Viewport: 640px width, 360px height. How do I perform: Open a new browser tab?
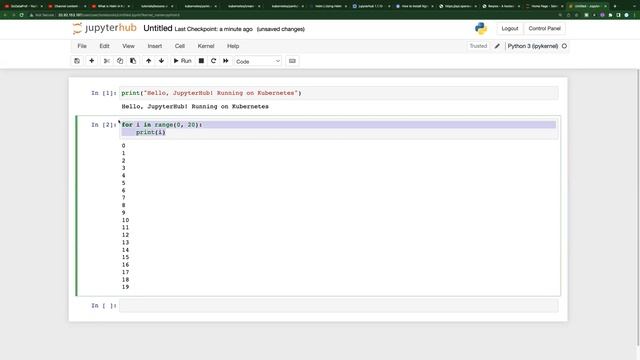click(615, 6)
